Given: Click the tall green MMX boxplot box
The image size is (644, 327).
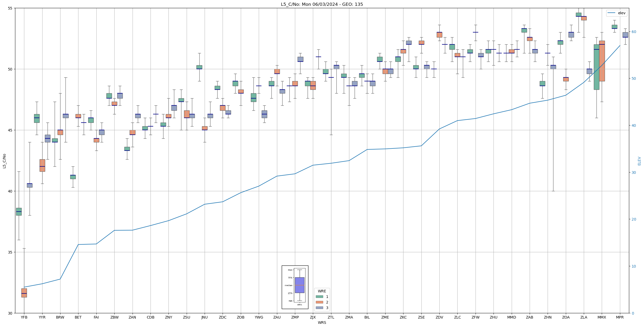Looking at the screenshot, I should 596,67.
